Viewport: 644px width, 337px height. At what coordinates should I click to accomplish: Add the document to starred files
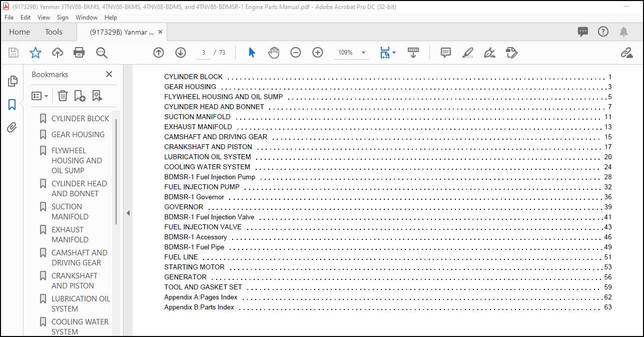click(x=36, y=53)
